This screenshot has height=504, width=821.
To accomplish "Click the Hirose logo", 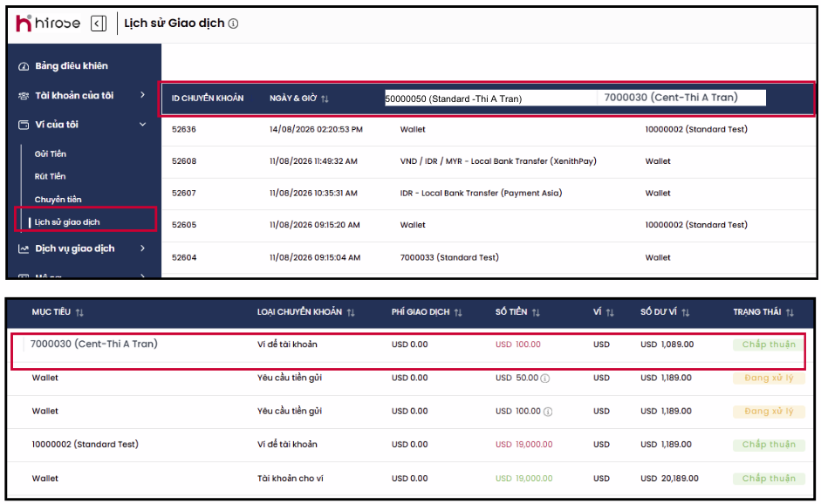I will pos(48,24).
